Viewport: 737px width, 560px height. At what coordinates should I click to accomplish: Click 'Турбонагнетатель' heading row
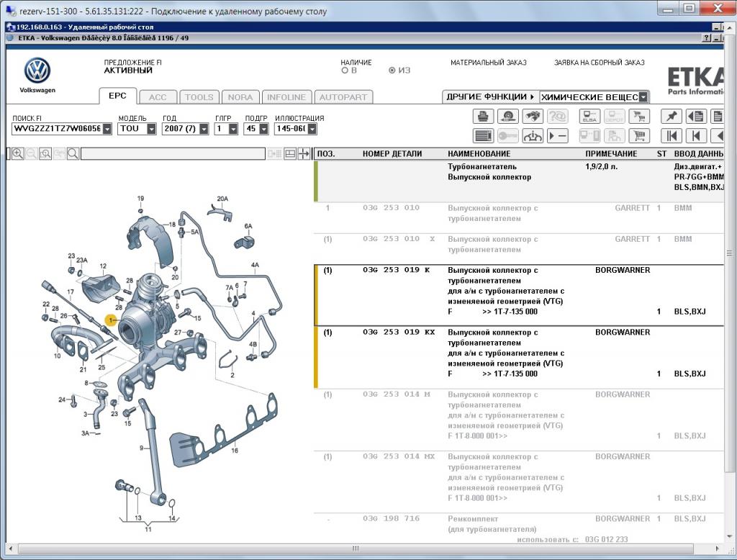(x=481, y=166)
